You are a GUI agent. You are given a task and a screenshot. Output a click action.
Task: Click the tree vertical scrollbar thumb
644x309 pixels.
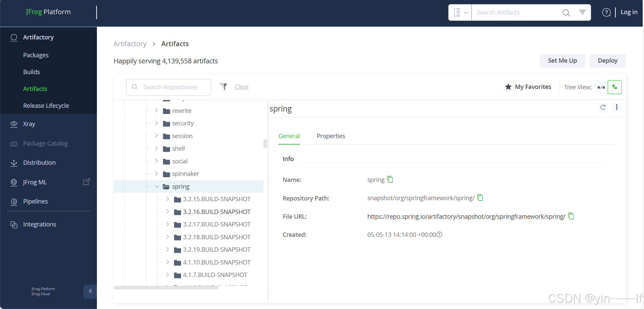pyautogui.click(x=265, y=144)
